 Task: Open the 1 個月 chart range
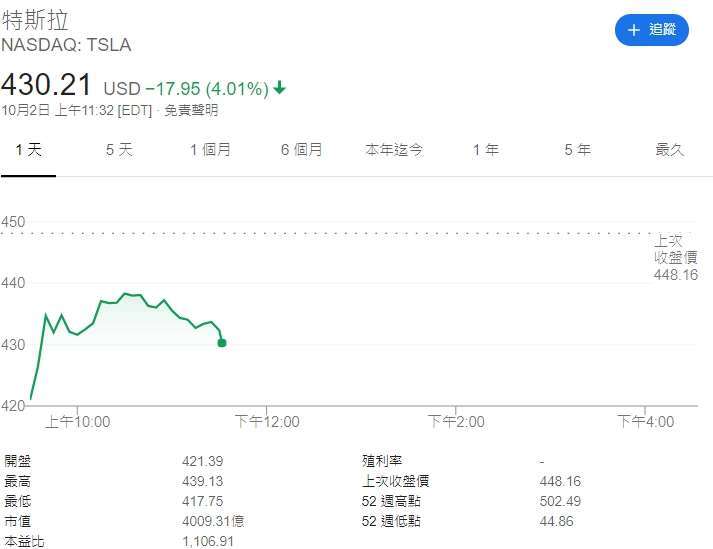[211, 150]
